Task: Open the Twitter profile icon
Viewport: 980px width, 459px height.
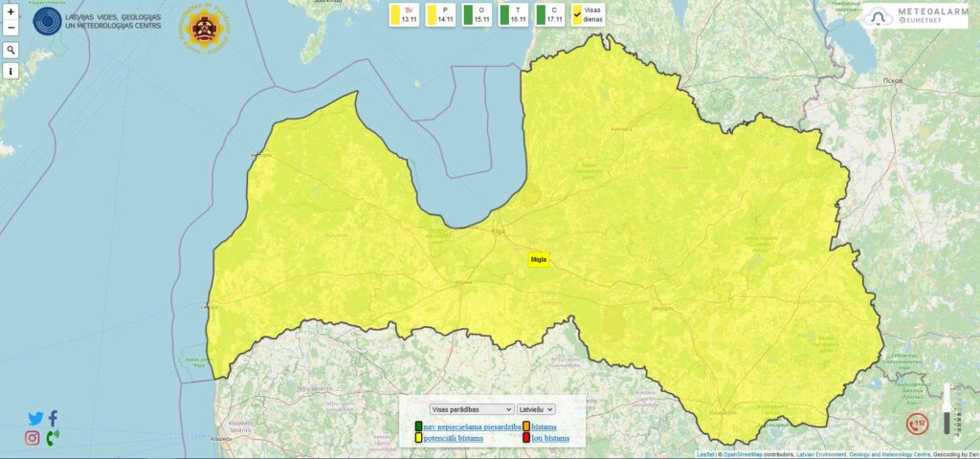Action: click(35, 418)
